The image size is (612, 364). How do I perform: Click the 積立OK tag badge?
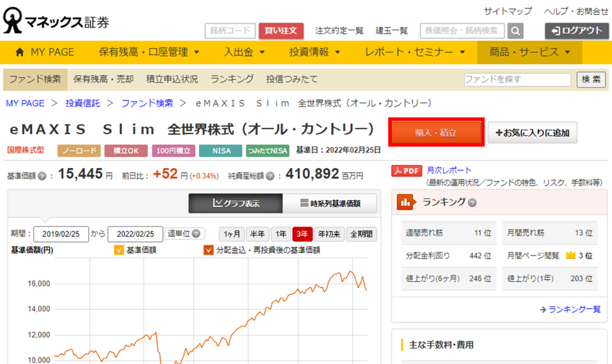(126, 151)
